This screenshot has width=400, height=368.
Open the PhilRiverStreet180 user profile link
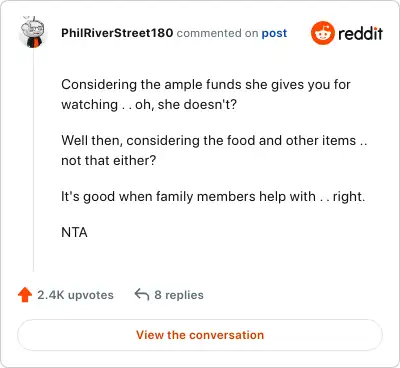117,33
